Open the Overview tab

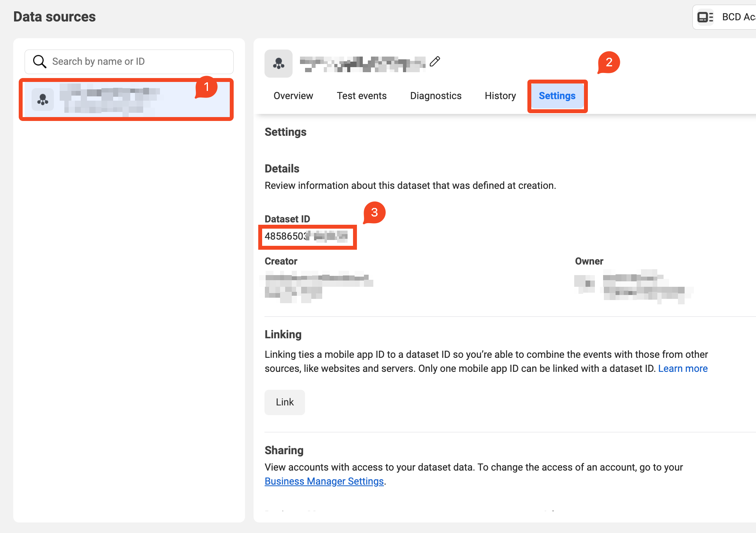(293, 96)
